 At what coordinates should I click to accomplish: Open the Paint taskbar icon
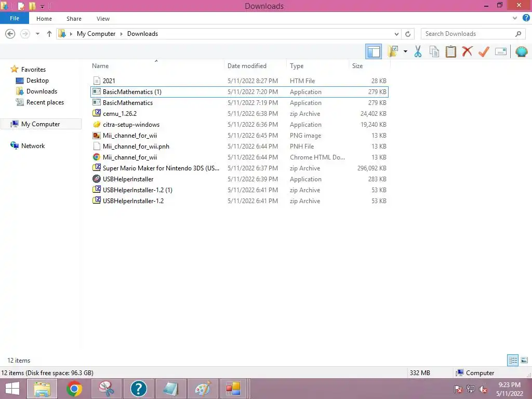point(203,389)
